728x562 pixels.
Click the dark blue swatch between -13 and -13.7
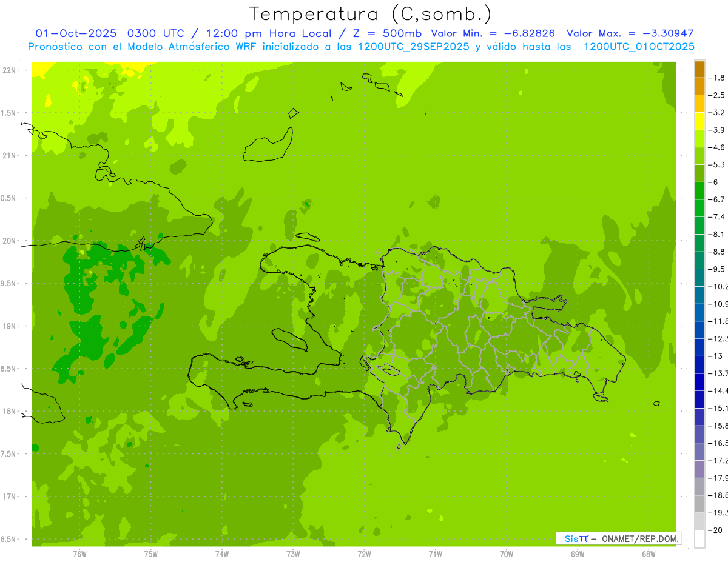pyautogui.click(x=700, y=364)
